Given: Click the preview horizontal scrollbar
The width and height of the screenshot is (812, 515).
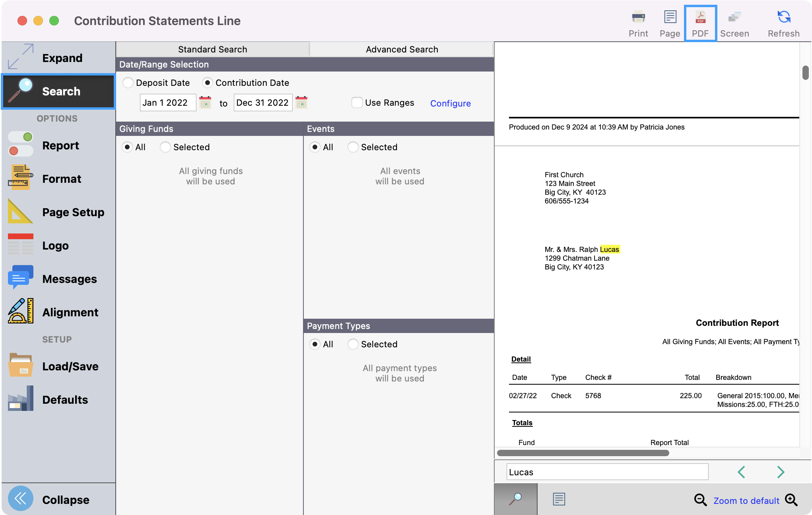Looking at the screenshot, I should click(583, 453).
